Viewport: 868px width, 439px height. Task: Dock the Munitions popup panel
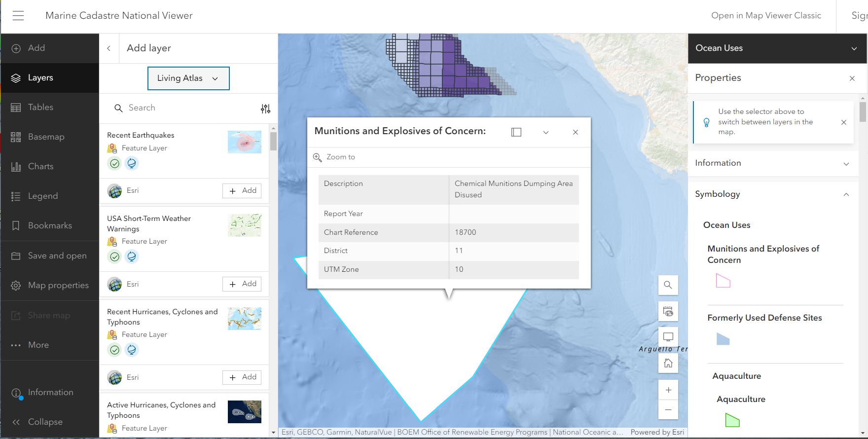point(516,132)
